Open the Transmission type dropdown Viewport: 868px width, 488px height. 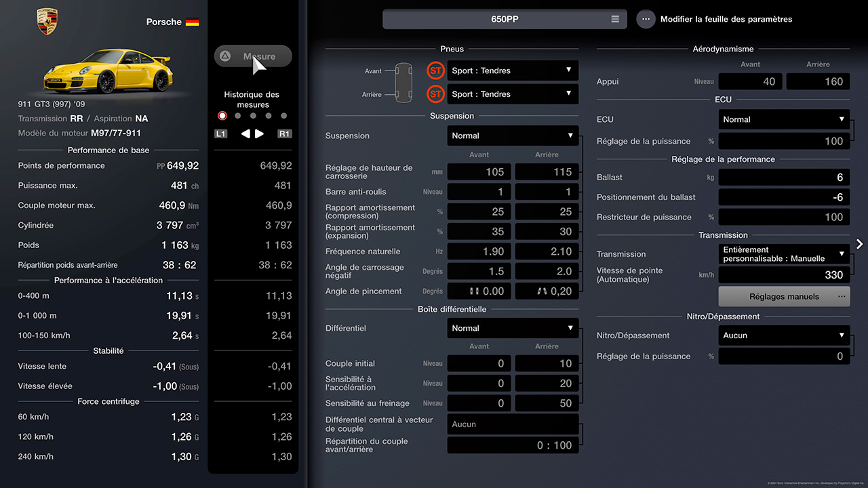coord(784,254)
